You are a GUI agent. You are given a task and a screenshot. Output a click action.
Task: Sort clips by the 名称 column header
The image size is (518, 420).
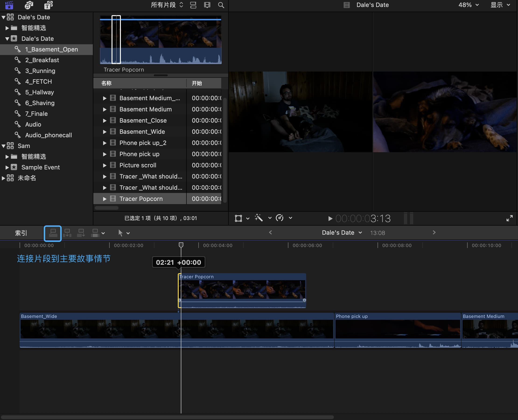pyautogui.click(x=140, y=83)
